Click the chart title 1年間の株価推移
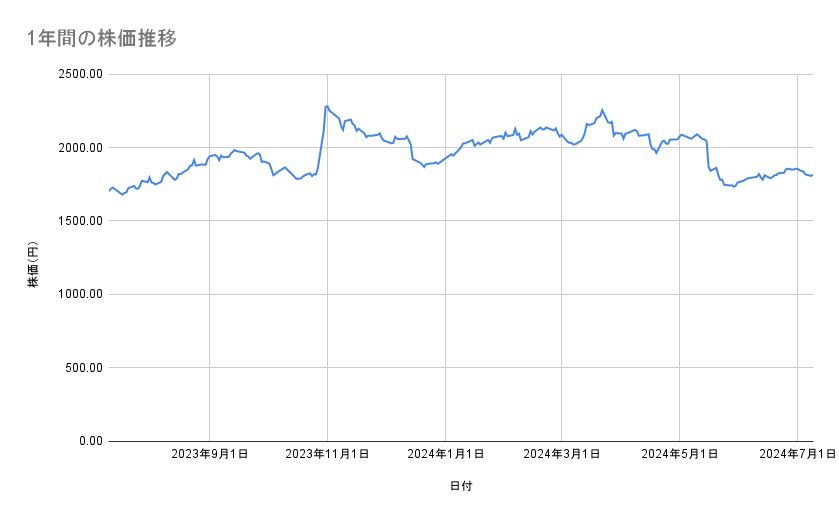 coord(102,39)
